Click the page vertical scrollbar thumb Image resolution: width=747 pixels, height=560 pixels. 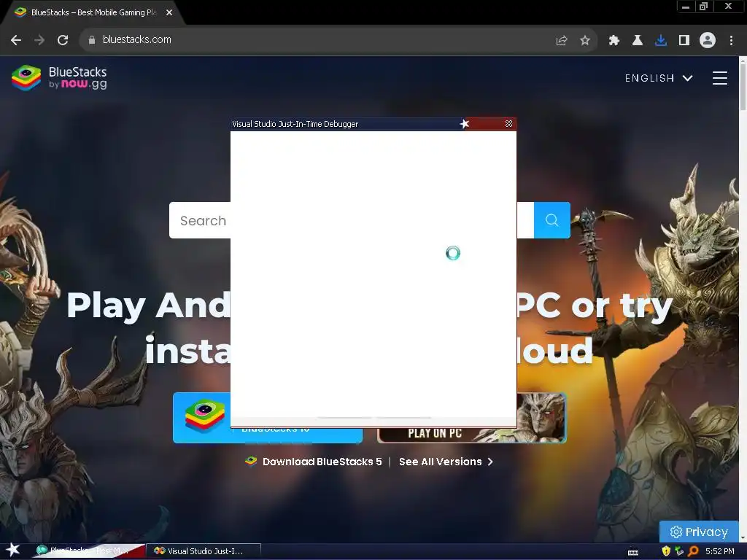(x=743, y=86)
